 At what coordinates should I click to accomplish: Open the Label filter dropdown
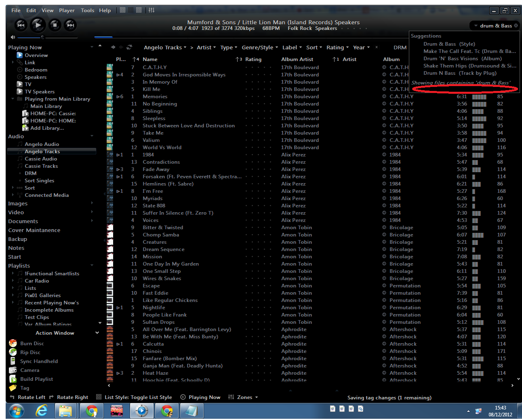click(292, 47)
